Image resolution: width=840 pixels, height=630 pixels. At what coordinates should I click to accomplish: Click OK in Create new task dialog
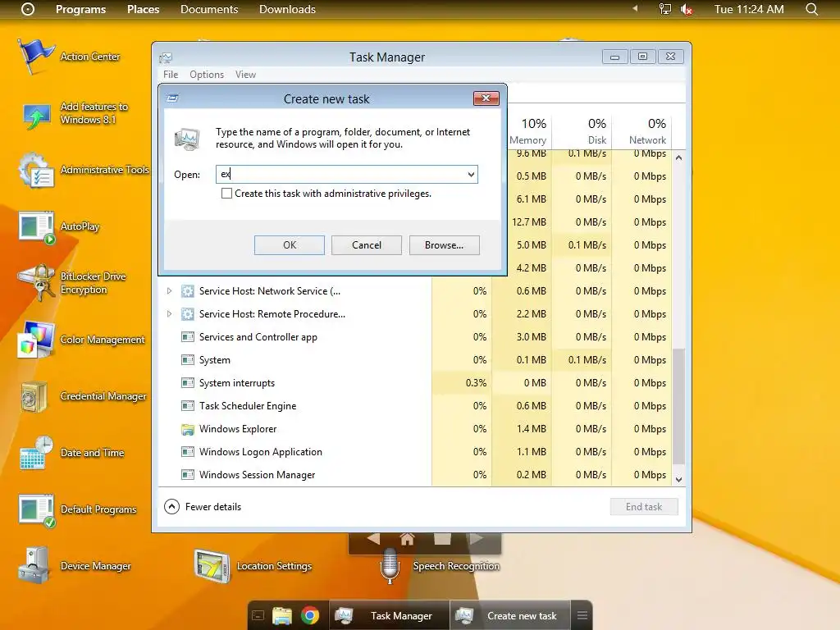(290, 244)
